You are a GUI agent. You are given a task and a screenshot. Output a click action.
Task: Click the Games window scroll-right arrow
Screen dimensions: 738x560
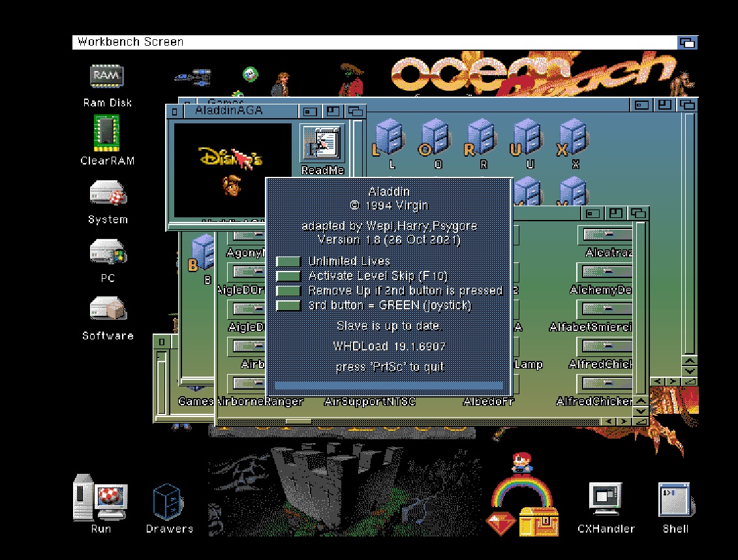[673, 381]
